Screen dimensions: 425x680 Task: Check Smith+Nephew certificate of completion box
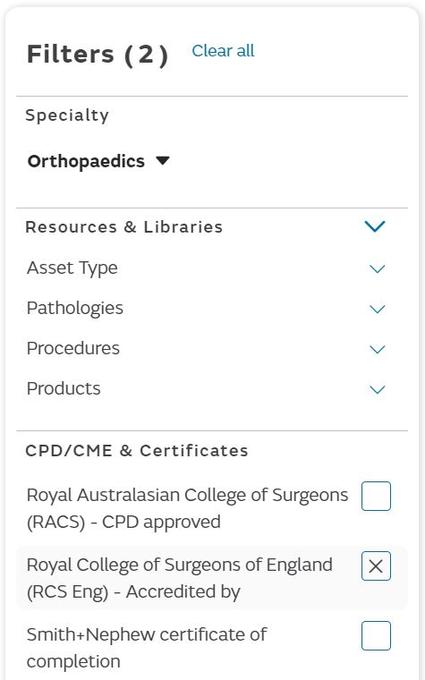click(x=376, y=636)
